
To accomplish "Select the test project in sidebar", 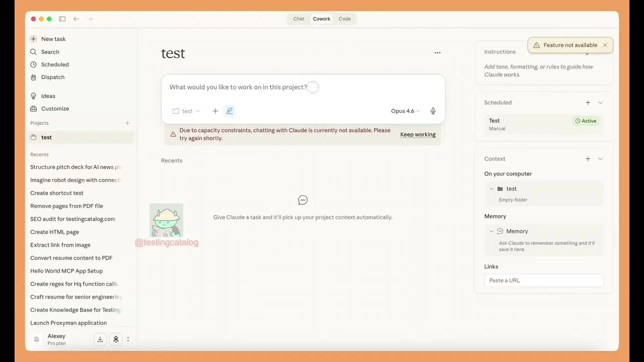I will point(80,137).
